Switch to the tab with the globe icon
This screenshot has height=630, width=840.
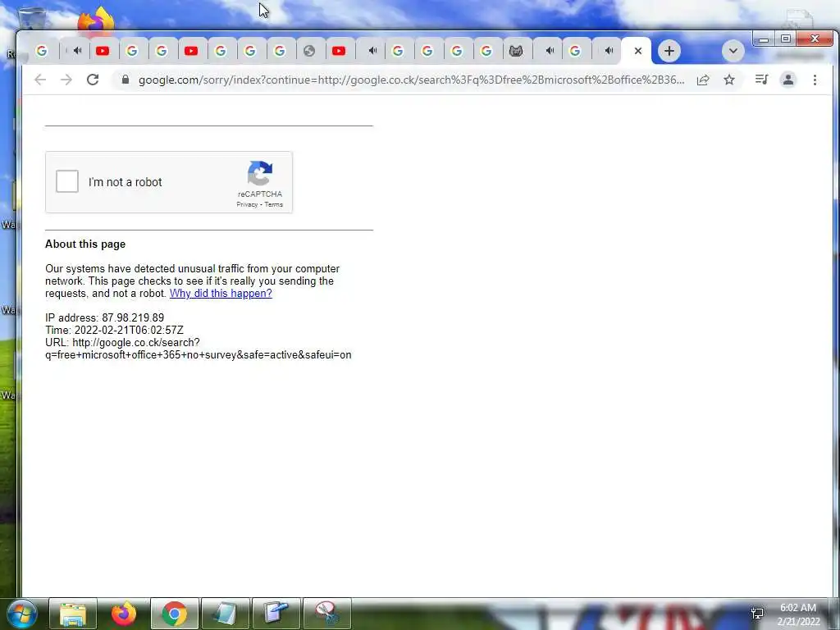[x=308, y=51]
